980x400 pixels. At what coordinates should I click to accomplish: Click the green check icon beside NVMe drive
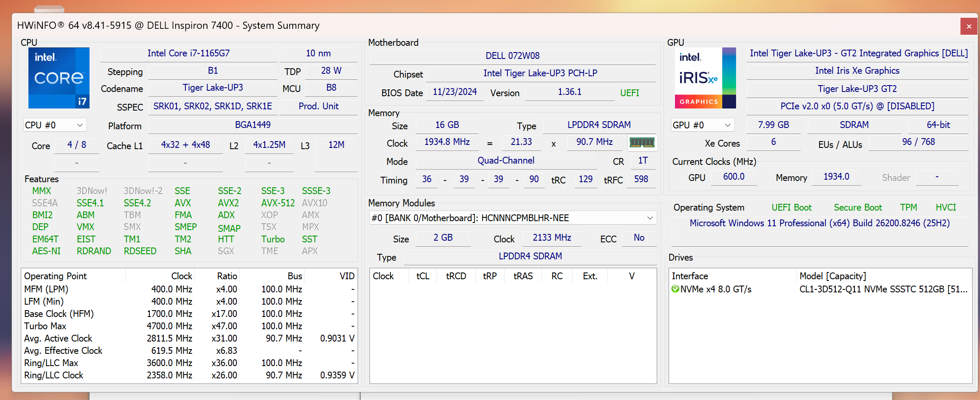point(675,289)
